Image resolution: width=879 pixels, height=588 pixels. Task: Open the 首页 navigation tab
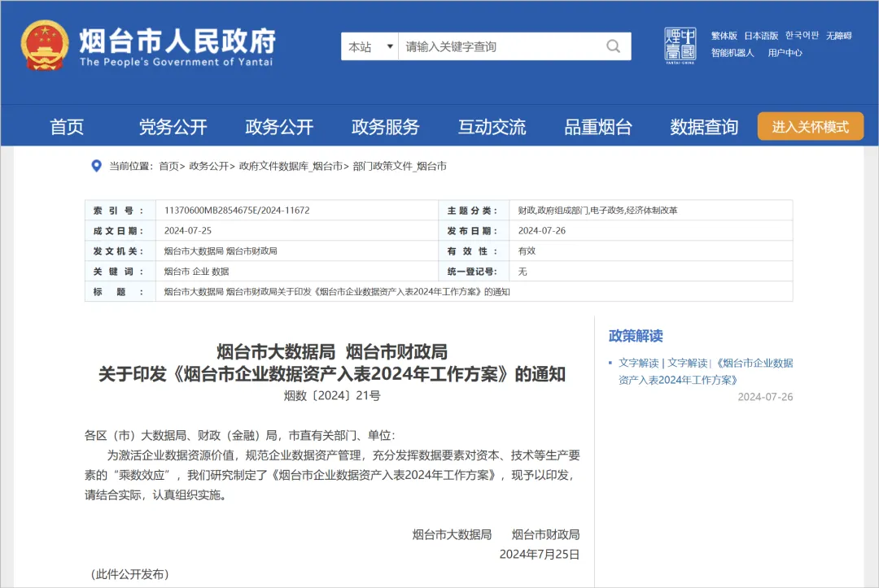click(67, 127)
